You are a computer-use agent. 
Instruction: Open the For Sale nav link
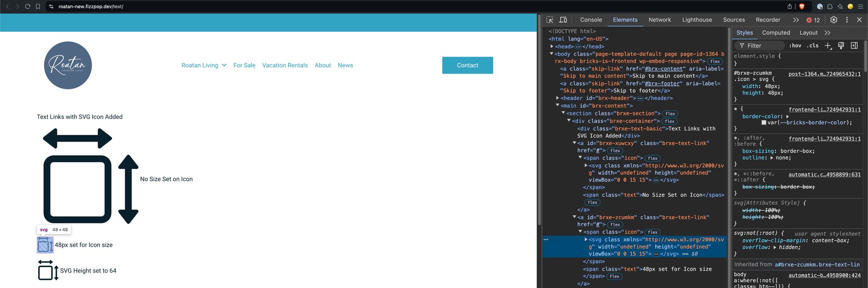tap(244, 65)
